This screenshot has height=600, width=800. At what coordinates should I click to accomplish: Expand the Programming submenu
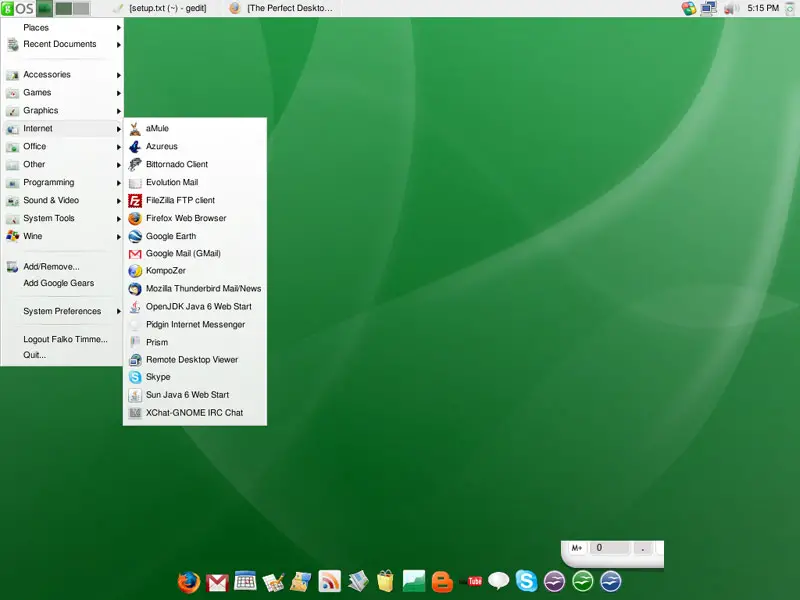tap(63, 182)
